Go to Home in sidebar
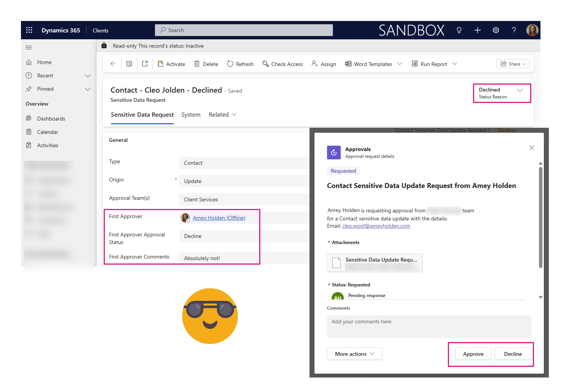 pyautogui.click(x=44, y=62)
